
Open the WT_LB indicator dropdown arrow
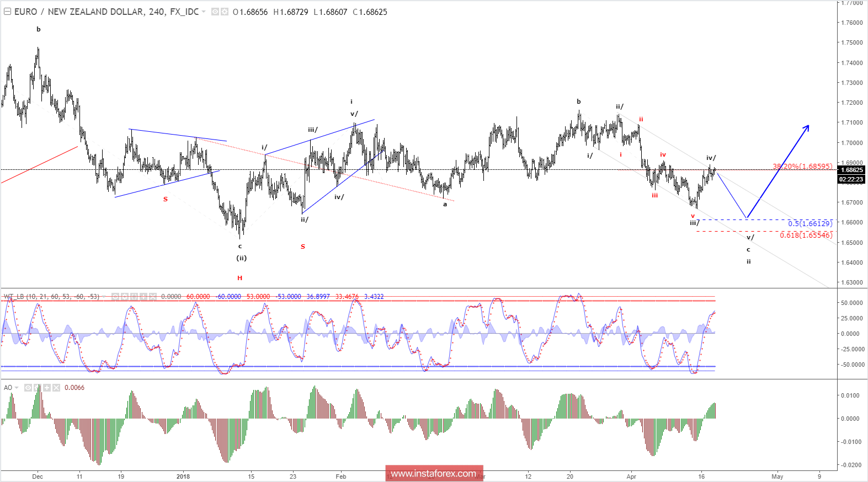pyautogui.click(x=104, y=297)
